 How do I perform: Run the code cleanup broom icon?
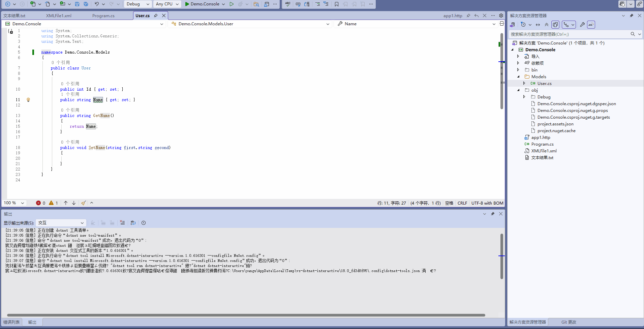(83, 203)
